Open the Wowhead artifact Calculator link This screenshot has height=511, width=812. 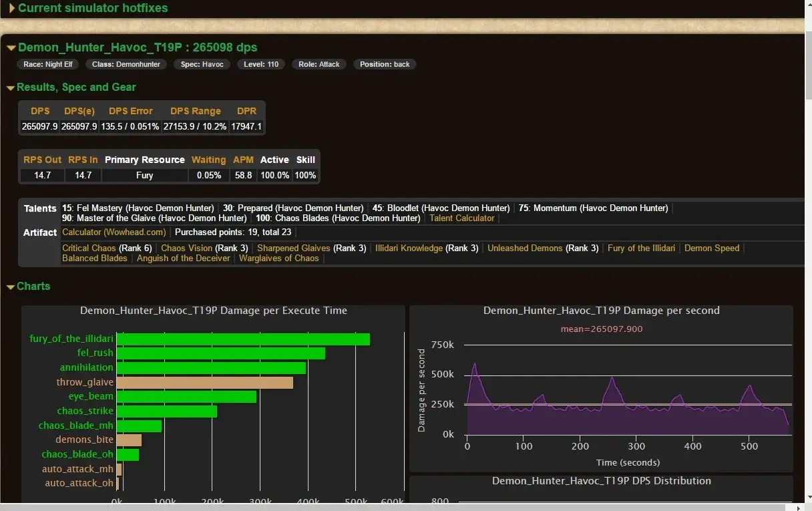114,232
